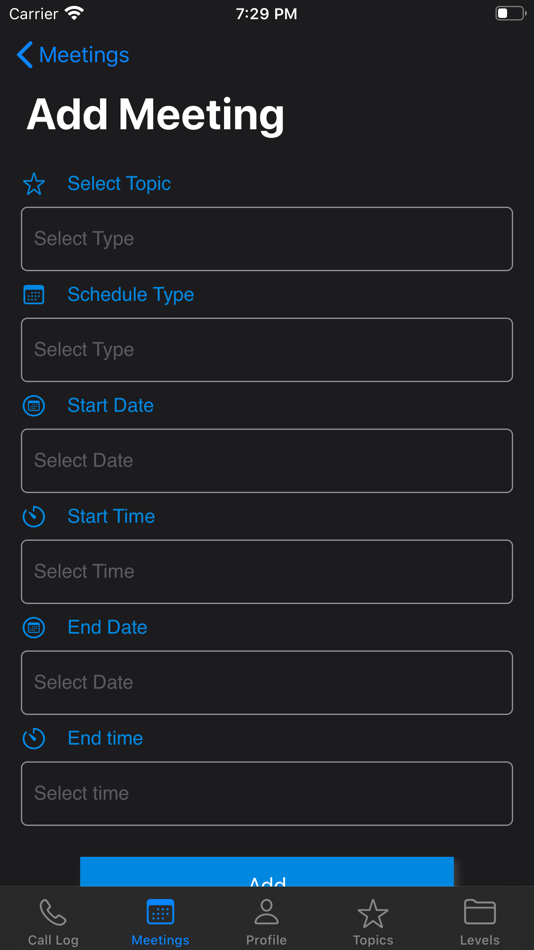Switch to the Profile tab
Viewport: 534px width, 950px height.
pos(267,922)
